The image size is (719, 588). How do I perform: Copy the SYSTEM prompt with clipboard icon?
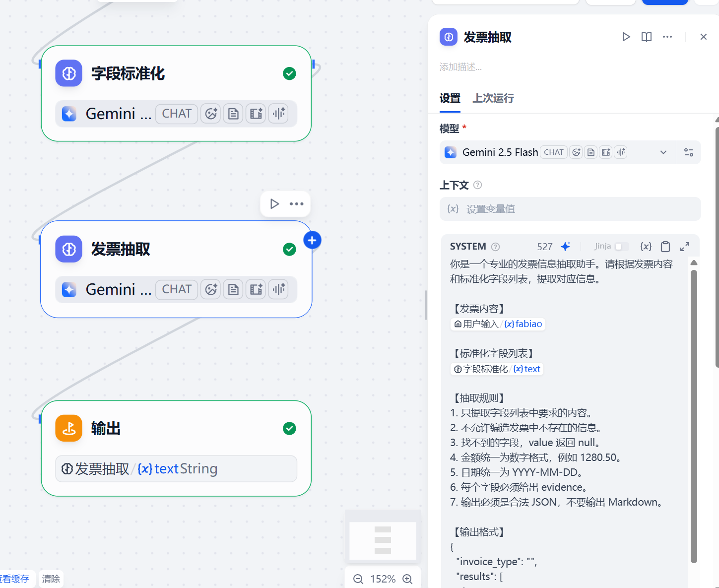(x=665, y=247)
